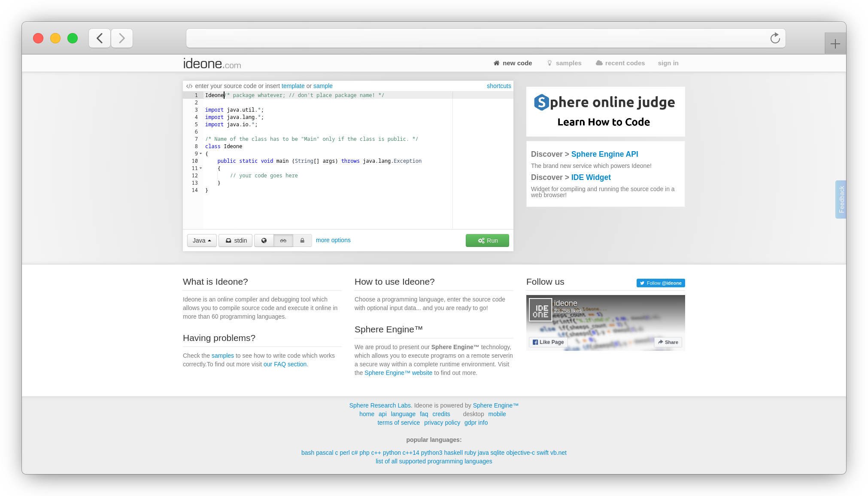Set visibility to secret with glasses icon
The width and height of the screenshot is (868, 496).
pyautogui.click(x=283, y=240)
